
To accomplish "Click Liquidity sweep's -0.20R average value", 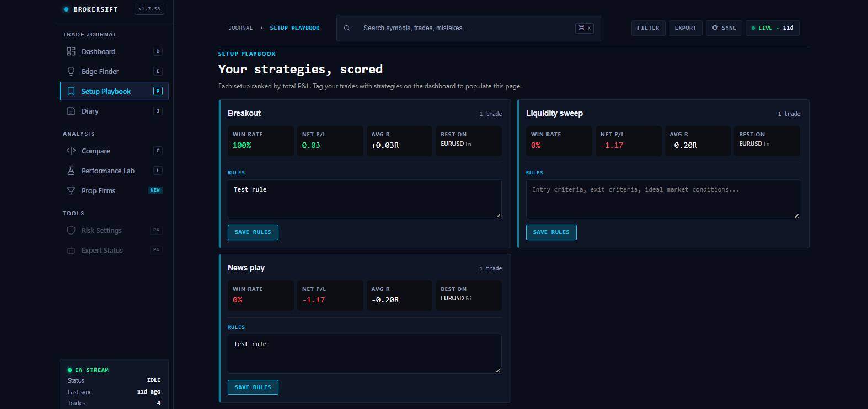I will pos(683,145).
